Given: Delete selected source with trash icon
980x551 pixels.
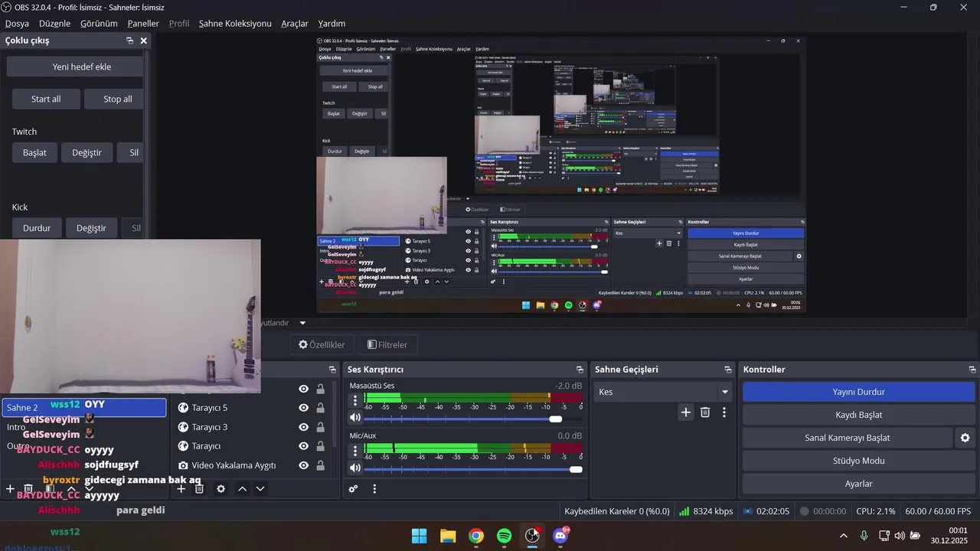Looking at the screenshot, I should (199, 489).
